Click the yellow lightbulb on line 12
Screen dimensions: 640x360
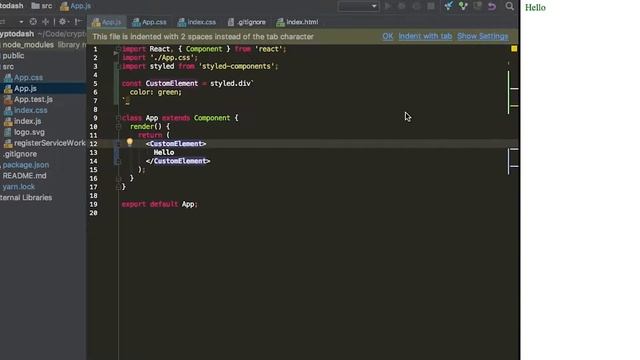(x=130, y=142)
